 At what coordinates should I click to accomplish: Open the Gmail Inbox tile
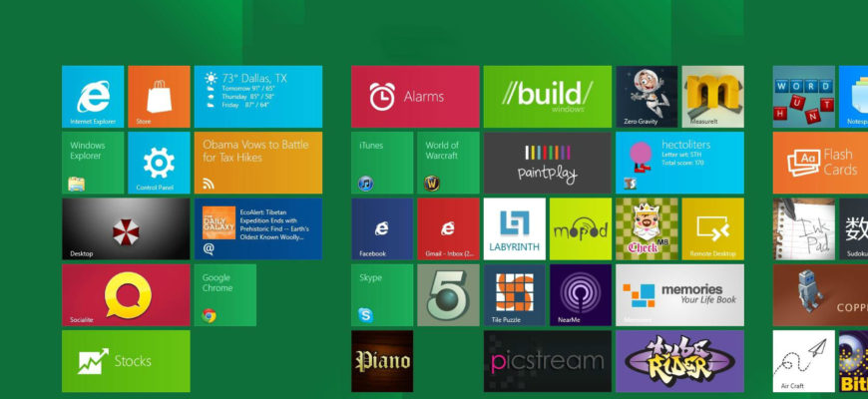coord(448,228)
